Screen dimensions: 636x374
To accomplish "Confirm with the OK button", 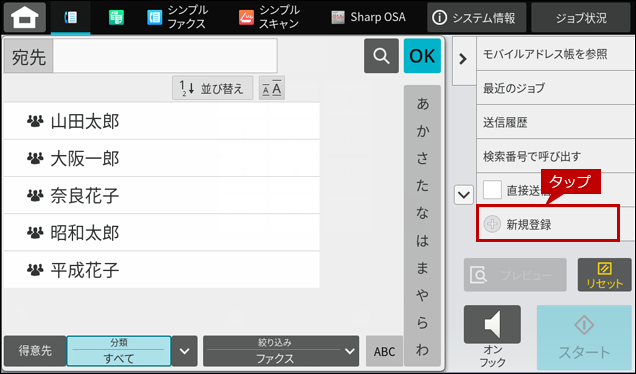I will pyautogui.click(x=422, y=56).
